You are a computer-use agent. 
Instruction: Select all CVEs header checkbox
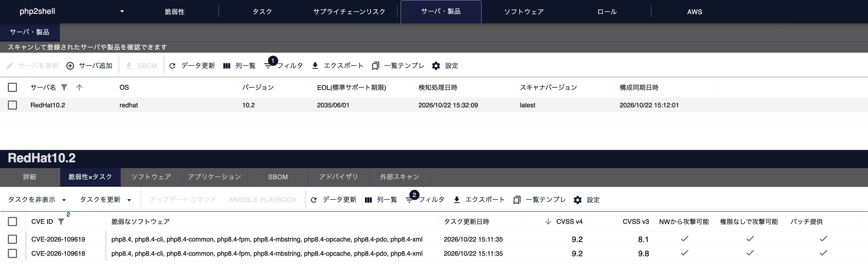(12, 222)
